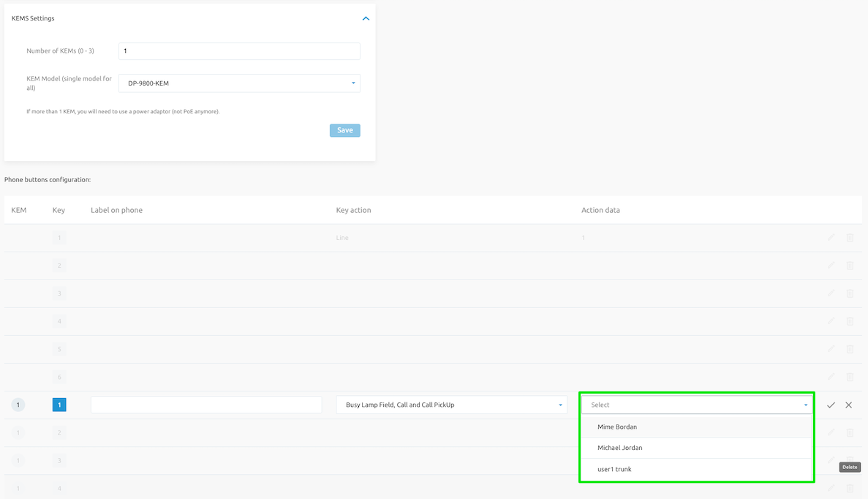Click the Number of KEMs input field

tap(239, 51)
